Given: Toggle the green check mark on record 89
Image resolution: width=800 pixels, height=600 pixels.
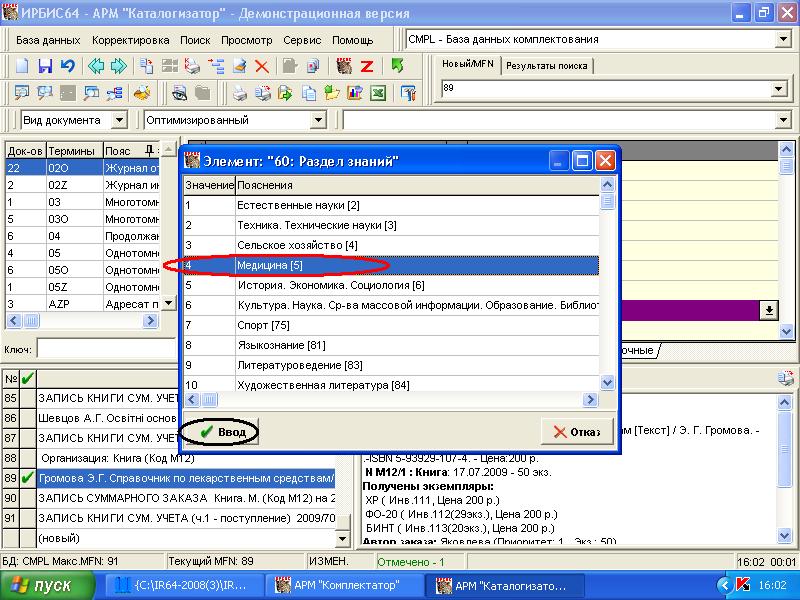Looking at the screenshot, I should (x=27, y=478).
